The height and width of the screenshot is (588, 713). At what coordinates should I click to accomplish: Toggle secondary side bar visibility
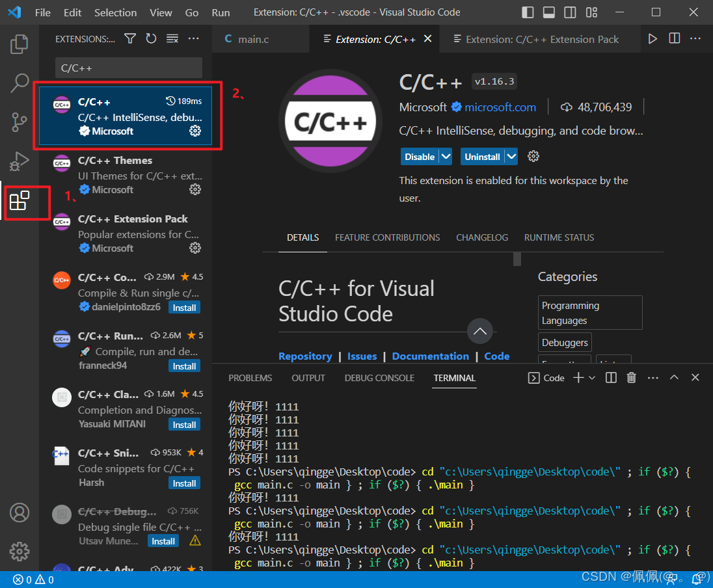coord(570,12)
